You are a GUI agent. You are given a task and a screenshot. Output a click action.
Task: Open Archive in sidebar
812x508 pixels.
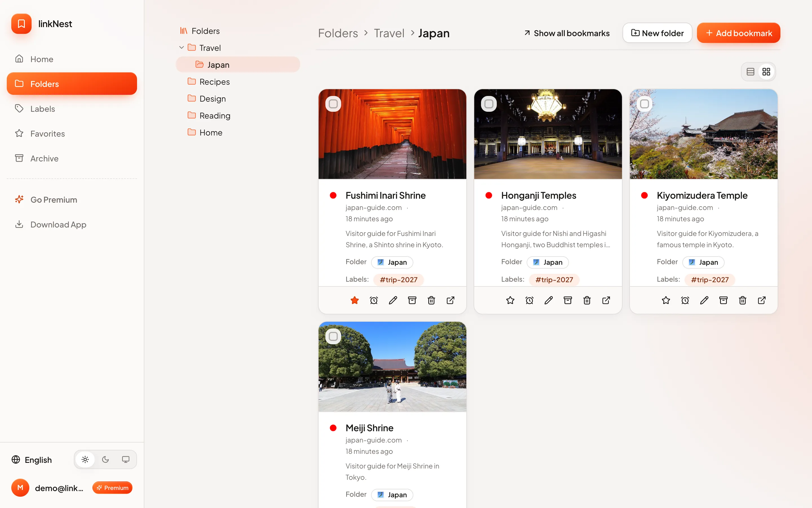[72, 158]
